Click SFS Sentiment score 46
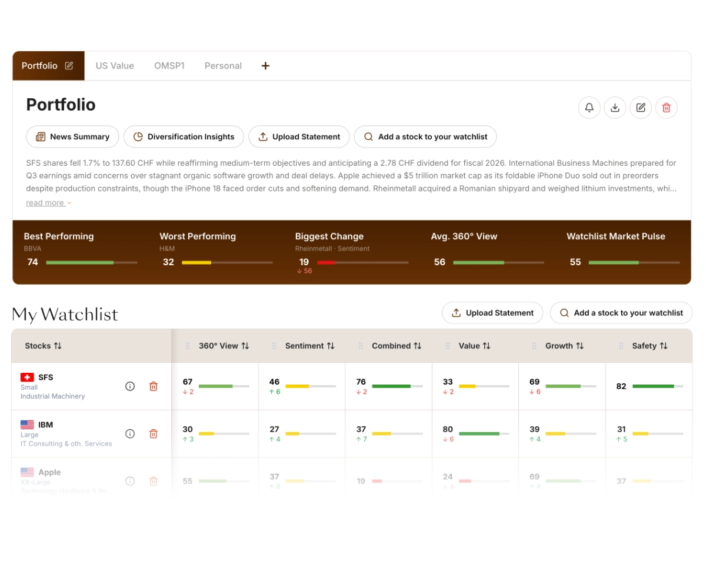This screenshot has height=588, width=706. [274, 382]
